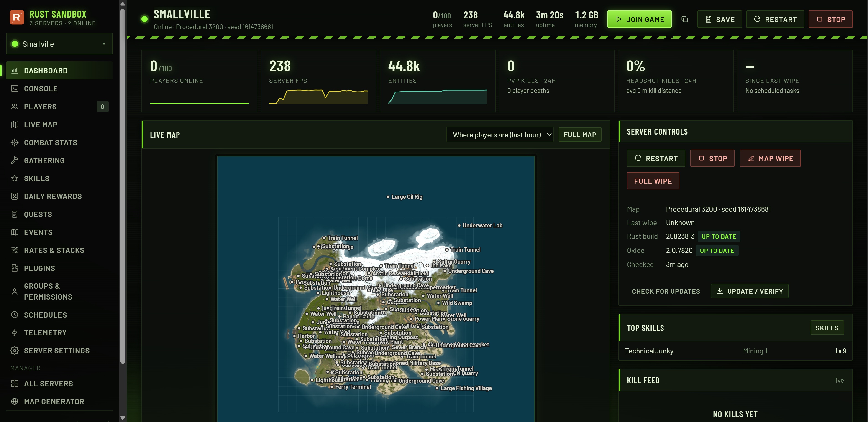Click the Map Wipe button

tap(770, 158)
